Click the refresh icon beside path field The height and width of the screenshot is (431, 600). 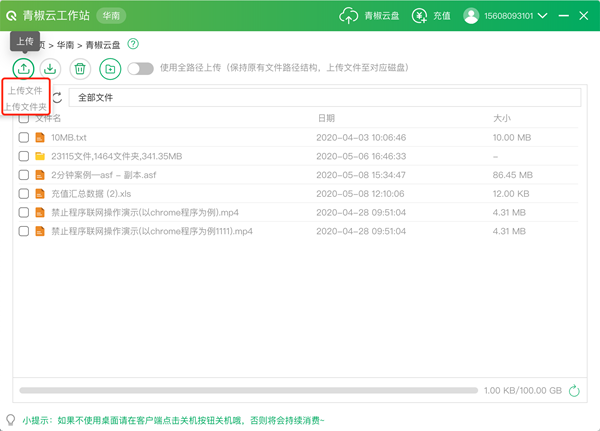57,98
